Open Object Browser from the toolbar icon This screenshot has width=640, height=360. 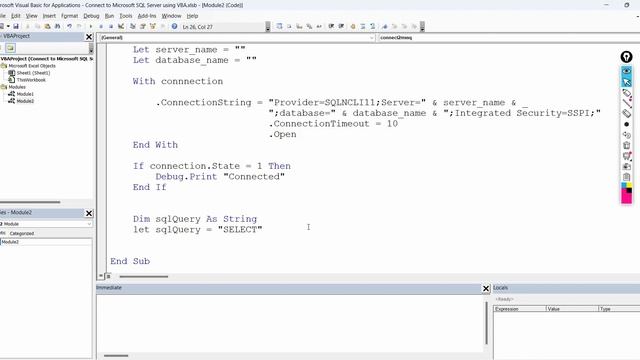coord(153,26)
